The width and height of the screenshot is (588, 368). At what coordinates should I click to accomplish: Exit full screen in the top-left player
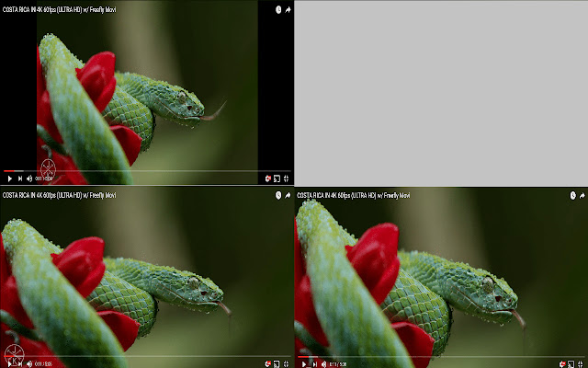tap(286, 178)
